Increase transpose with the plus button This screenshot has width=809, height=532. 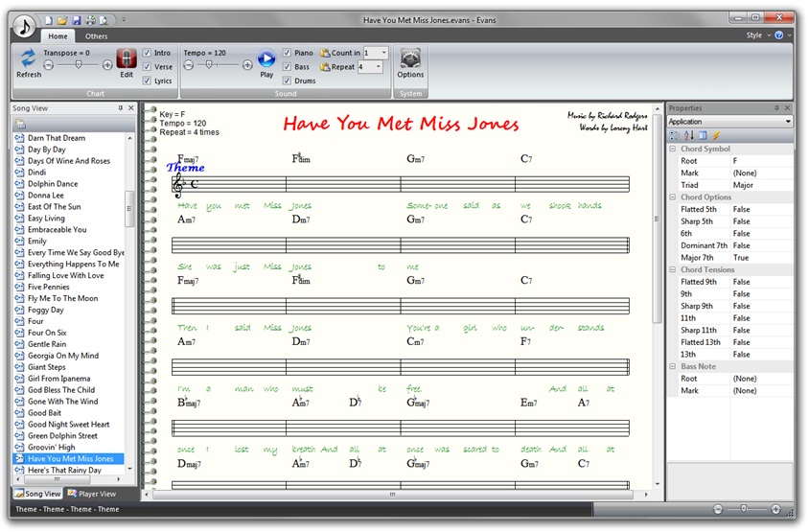point(107,65)
